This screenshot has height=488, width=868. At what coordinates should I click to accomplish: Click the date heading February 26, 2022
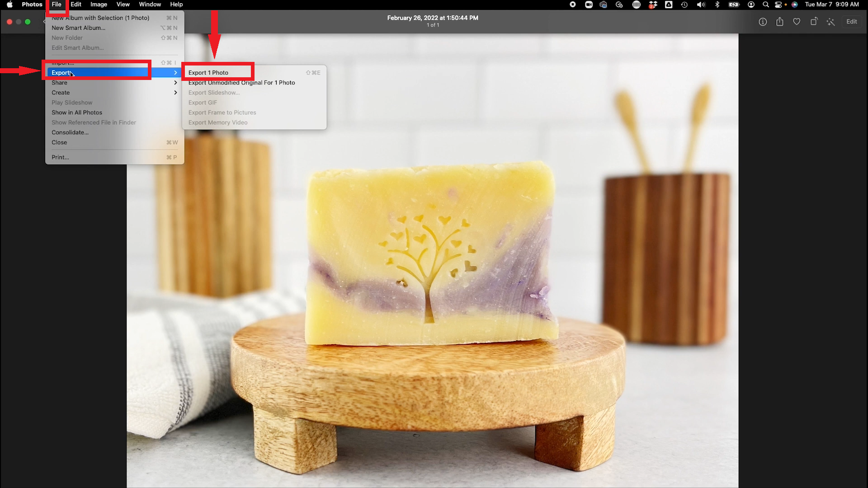pos(432,18)
